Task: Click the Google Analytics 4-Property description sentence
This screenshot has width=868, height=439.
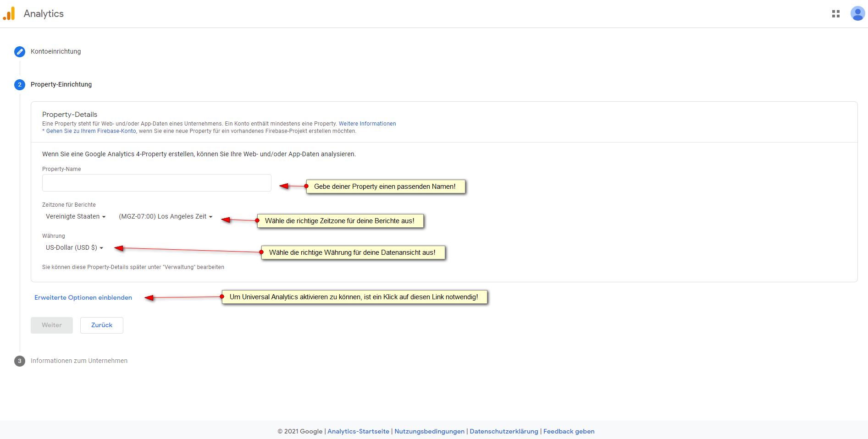Action: [x=199, y=154]
